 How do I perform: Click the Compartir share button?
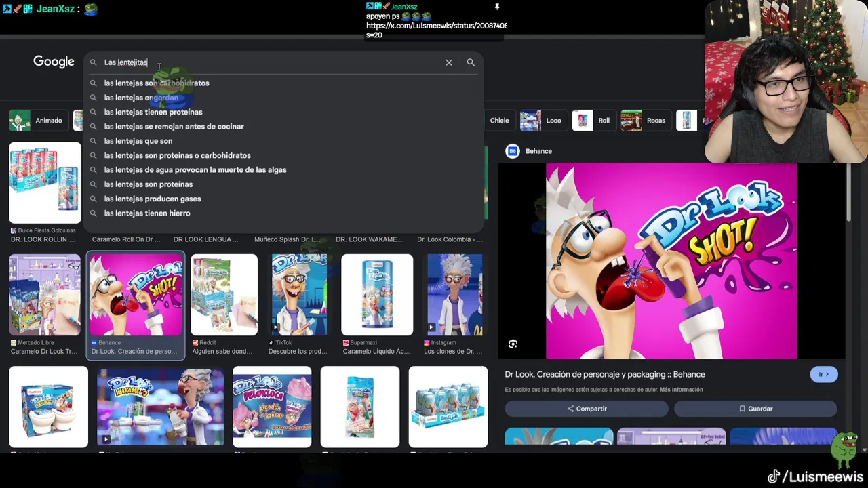[x=587, y=409]
